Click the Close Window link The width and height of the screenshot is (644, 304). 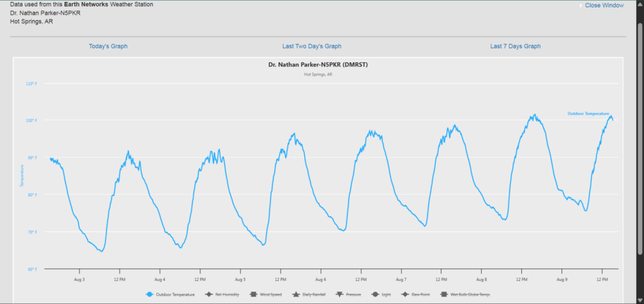[x=604, y=5]
